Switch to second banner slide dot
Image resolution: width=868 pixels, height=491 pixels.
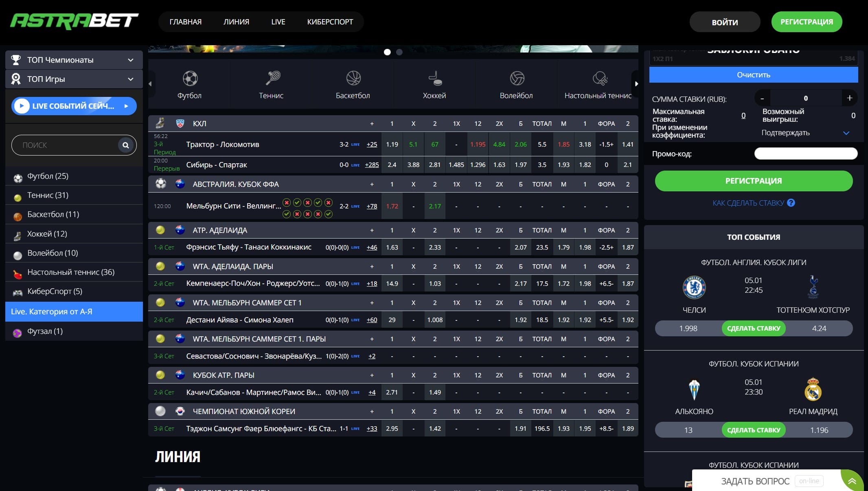click(x=399, y=52)
